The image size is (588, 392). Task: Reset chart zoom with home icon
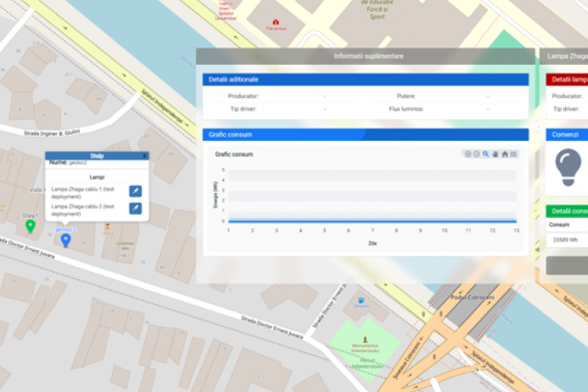point(505,154)
